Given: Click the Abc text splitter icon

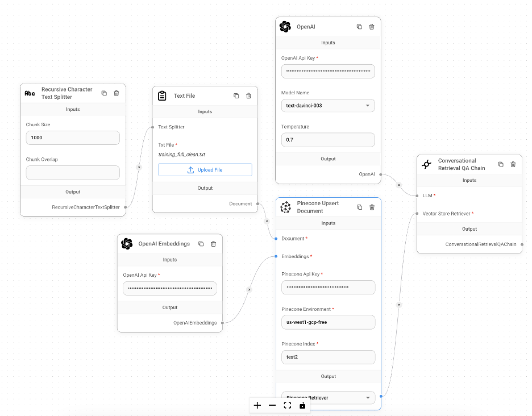Looking at the screenshot, I should (x=30, y=93).
